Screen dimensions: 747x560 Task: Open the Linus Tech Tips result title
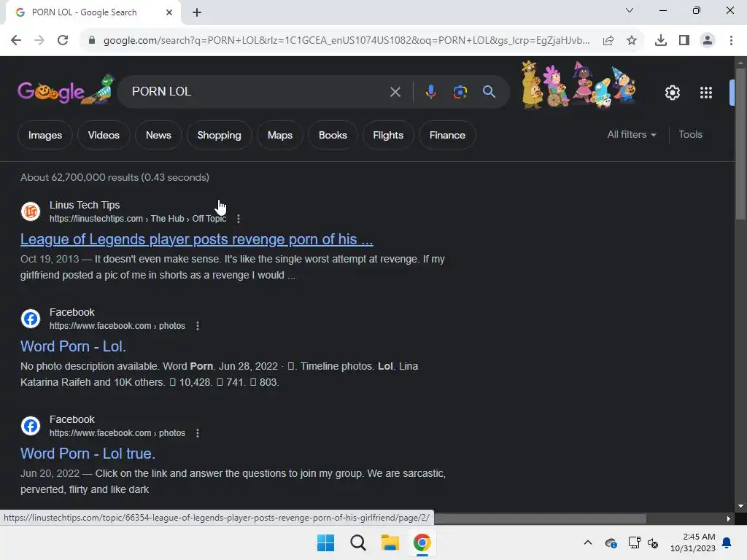(x=197, y=239)
